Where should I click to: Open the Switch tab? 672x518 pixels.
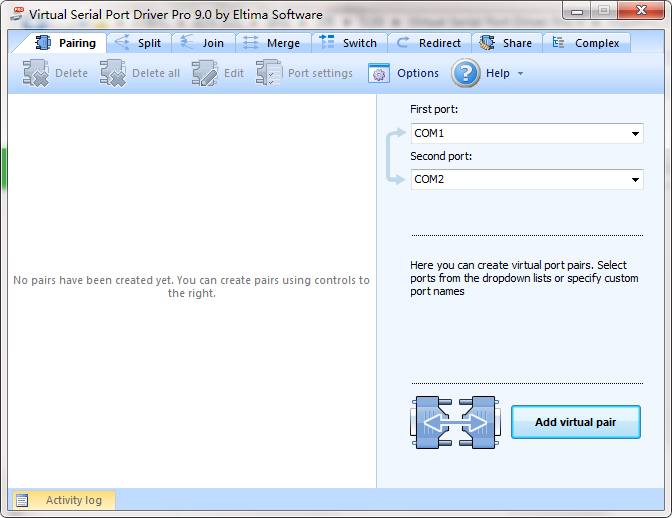(x=350, y=43)
